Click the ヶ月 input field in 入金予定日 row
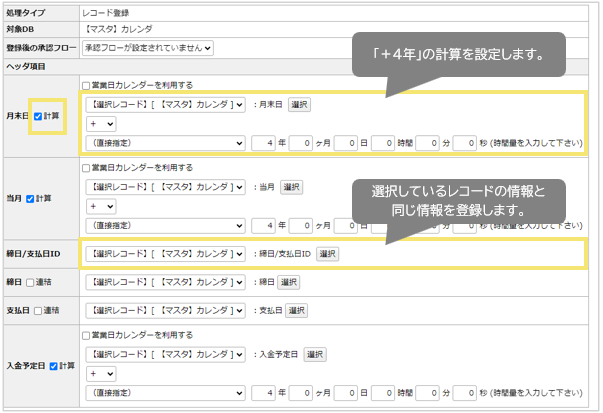603x413 pixels. click(303, 393)
